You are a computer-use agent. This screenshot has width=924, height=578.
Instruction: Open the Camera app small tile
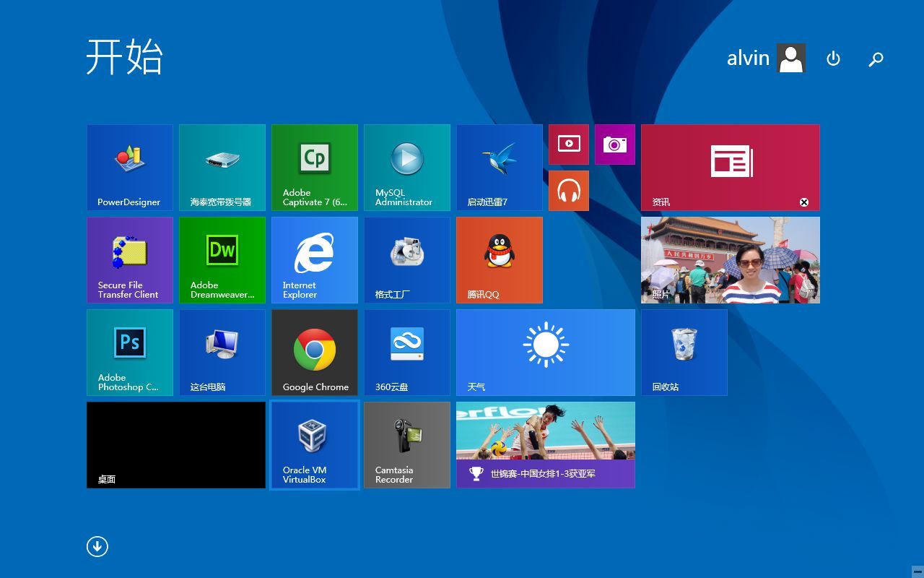(615, 144)
